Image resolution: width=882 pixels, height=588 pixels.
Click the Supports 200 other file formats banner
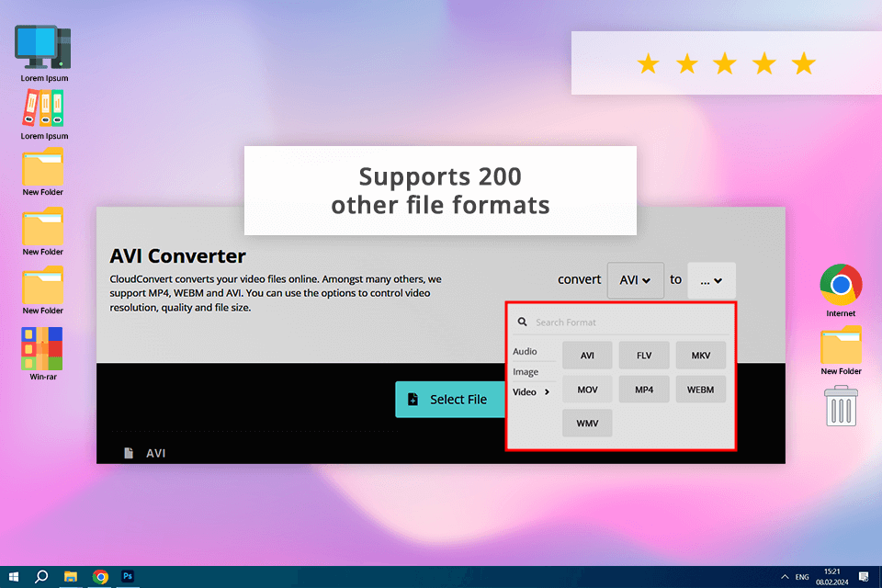(440, 190)
